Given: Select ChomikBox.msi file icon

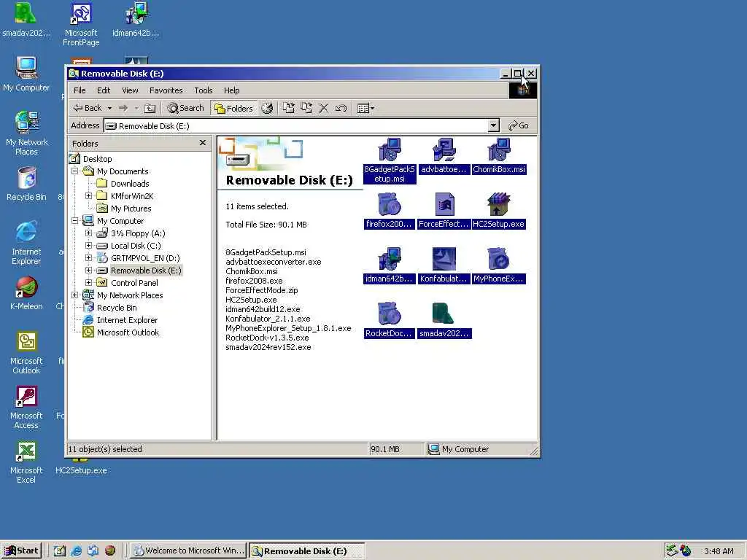Looking at the screenshot, I should (x=499, y=156).
